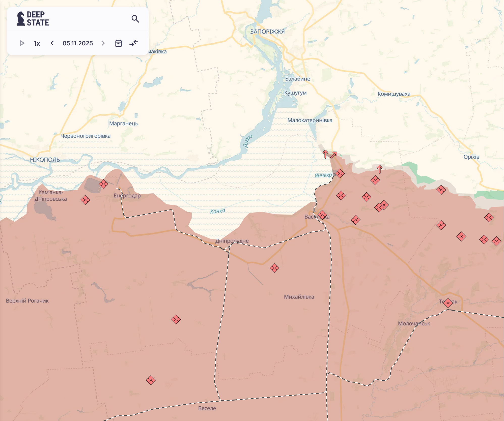Click the unit marker near Енергодар

click(103, 184)
